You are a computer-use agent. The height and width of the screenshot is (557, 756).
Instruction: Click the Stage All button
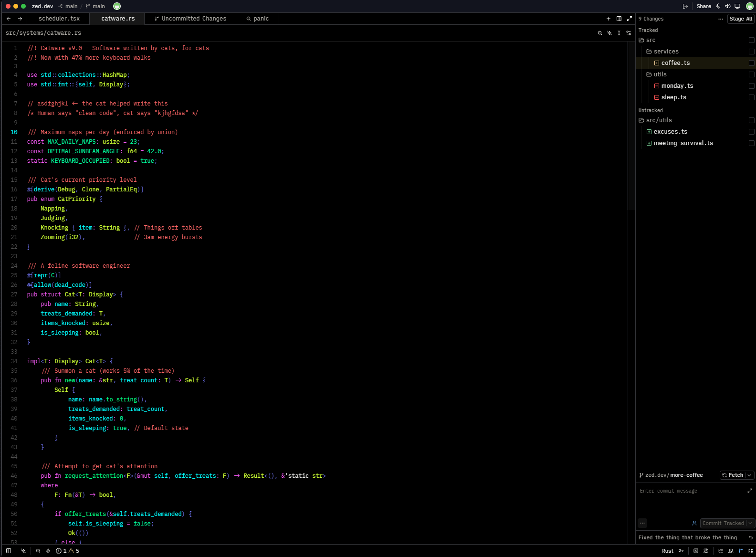point(741,19)
